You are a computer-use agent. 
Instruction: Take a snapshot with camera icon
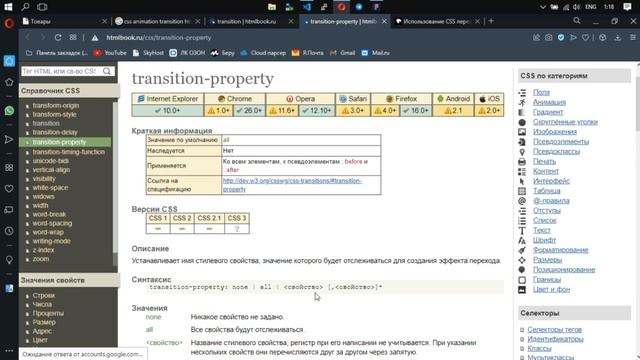tap(549, 38)
